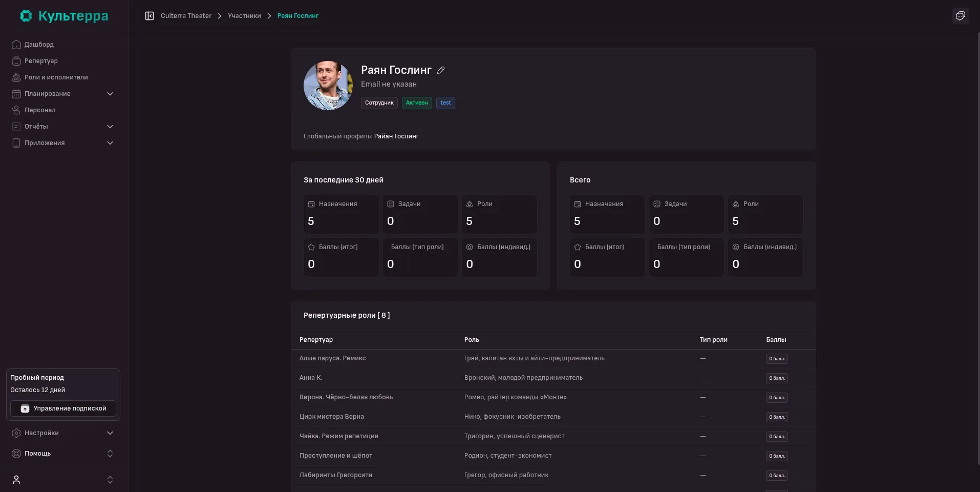Click the Персонал people icon
The height and width of the screenshot is (492, 980).
click(16, 110)
